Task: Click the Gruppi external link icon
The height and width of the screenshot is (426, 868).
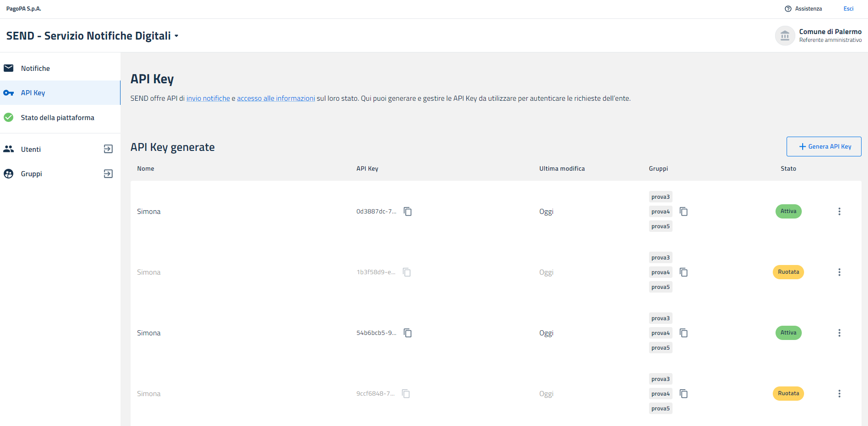Action: 108,174
